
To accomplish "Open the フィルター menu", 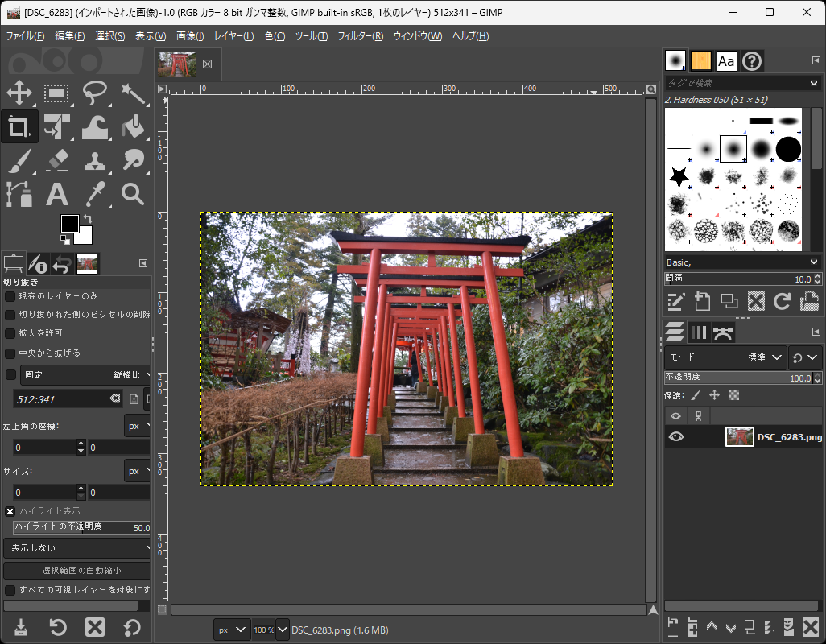I will coord(359,35).
